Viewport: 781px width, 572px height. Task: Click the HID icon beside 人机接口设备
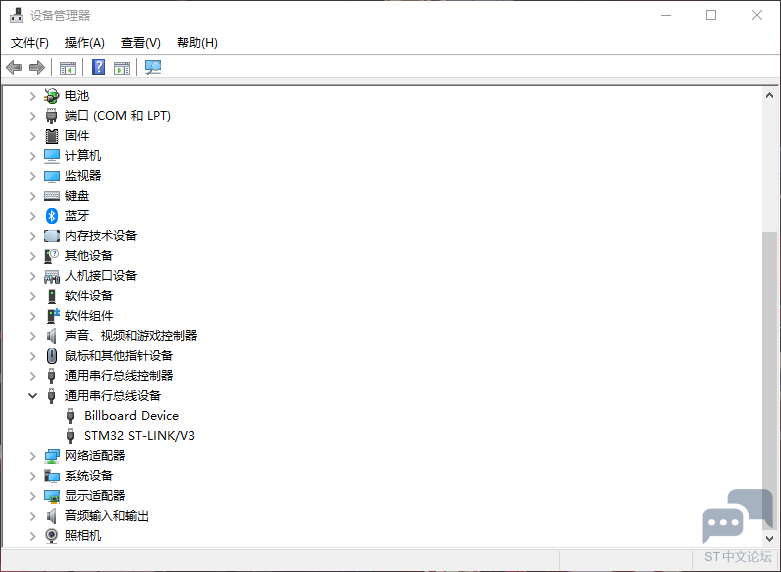[x=51, y=276]
